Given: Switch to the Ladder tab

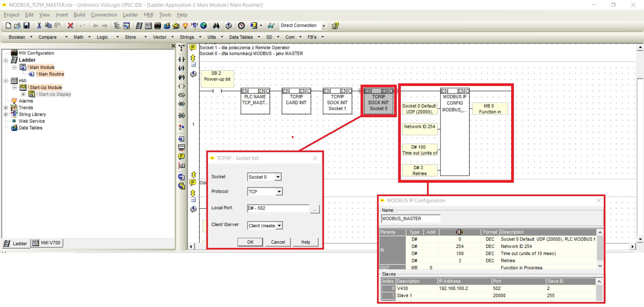Looking at the screenshot, I should (16, 244).
